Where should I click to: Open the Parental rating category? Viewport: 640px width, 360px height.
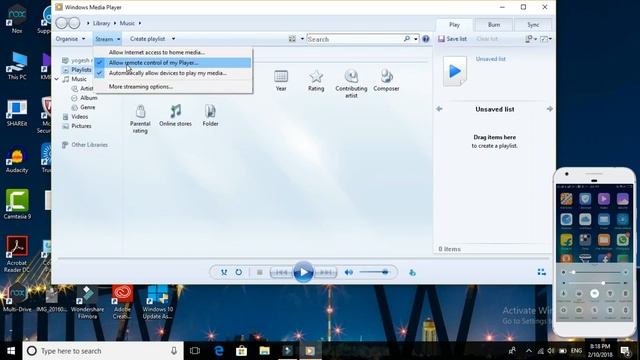tap(140, 119)
